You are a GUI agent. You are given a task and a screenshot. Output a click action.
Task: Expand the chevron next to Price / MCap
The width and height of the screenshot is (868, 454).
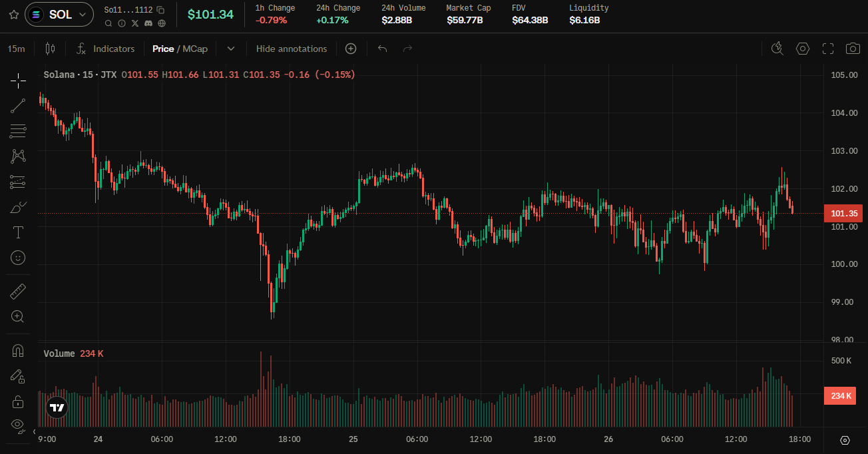click(x=231, y=49)
